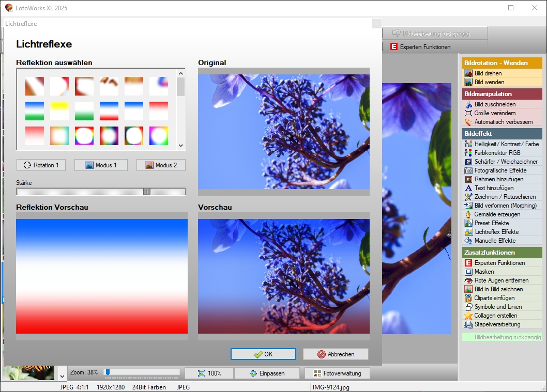Pick the yellow-to-white gradient reflection
This screenshot has width=547, height=392.
[59, 111]
